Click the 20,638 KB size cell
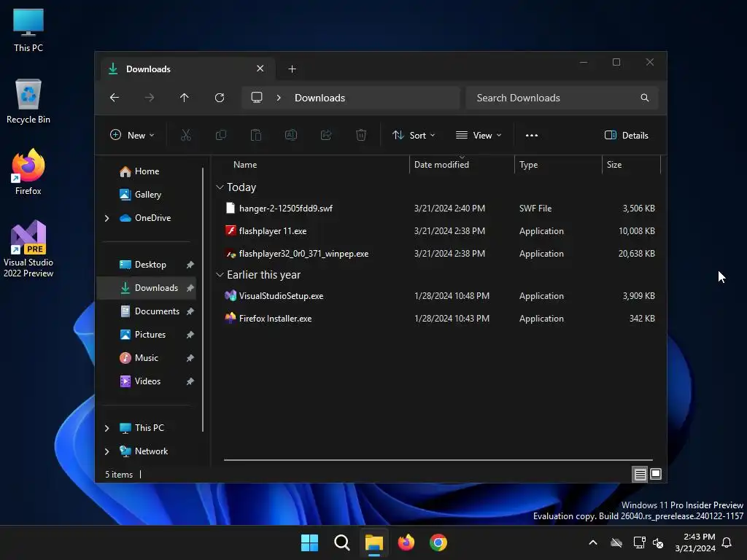747x560 pixels. pos(636,254)
